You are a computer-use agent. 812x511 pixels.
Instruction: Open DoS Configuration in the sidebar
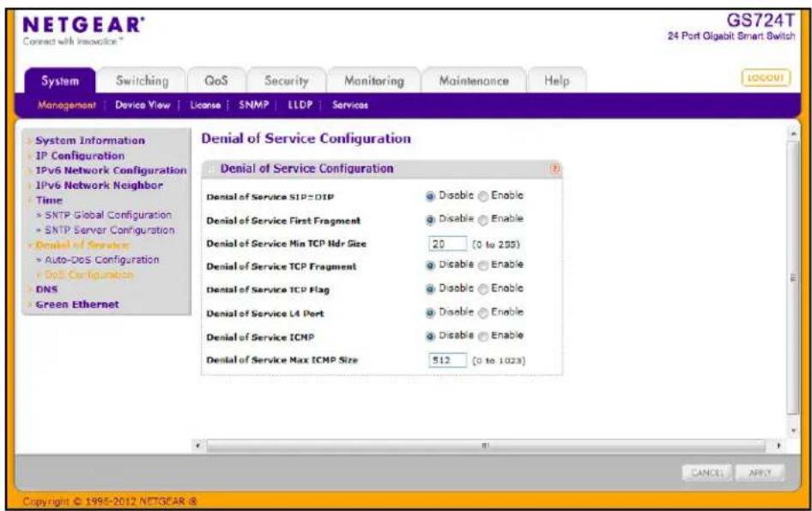(89, 275)
